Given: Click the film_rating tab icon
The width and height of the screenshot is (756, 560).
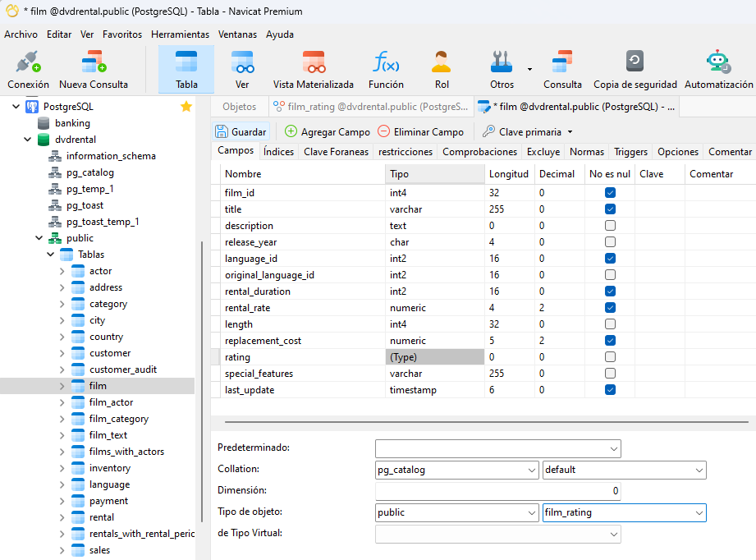Looking at the screenshot, I should (x=279, y=106).
